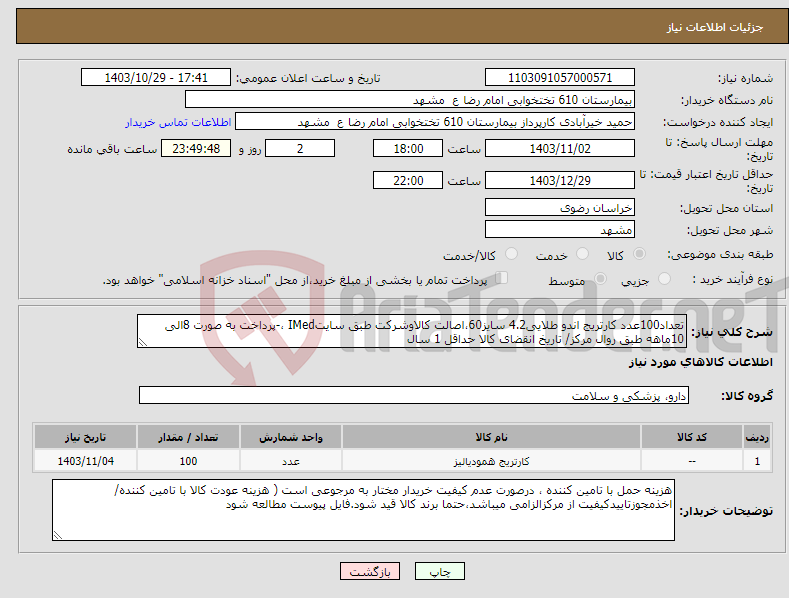This screenshot has width=789, height=598.
Task: Click the delivery province field خراسان رضوی
Action: pyautogui.click(x=560, y=207)
